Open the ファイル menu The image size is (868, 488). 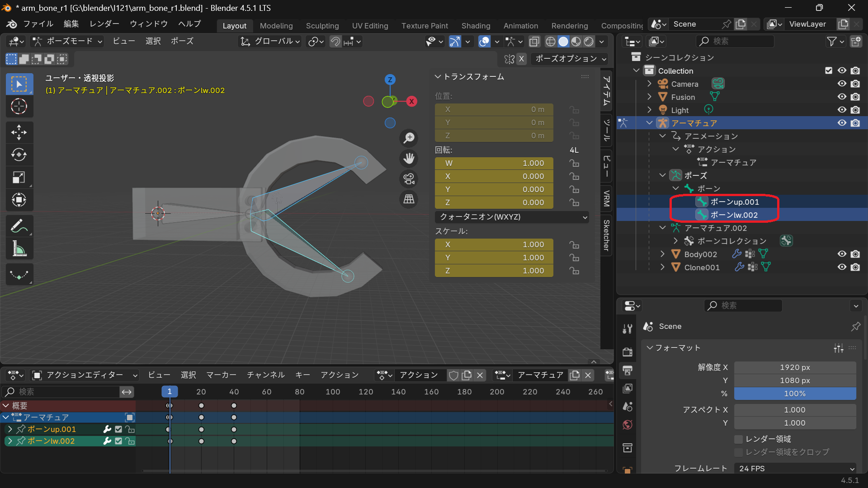[38, 24]
